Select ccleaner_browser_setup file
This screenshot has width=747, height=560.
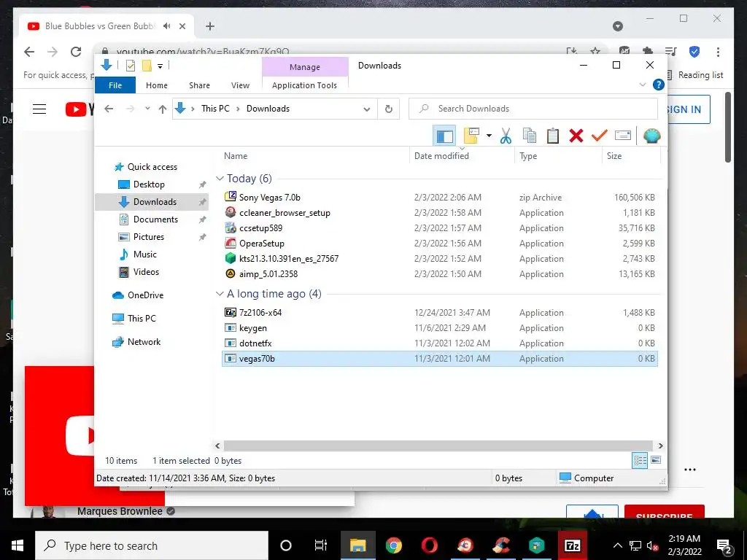[440, 213]
